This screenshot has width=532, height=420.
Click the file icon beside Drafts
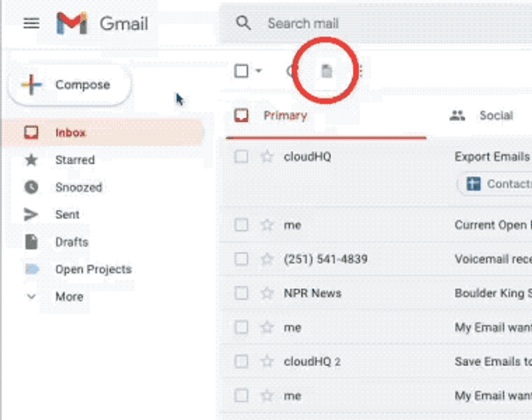(x=31, y=242)
